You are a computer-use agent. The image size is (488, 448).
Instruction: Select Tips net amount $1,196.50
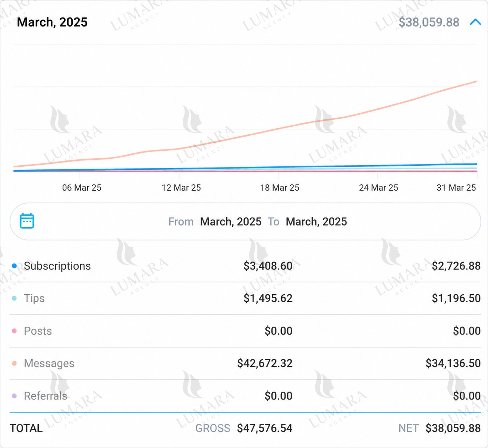click(456, 298)
